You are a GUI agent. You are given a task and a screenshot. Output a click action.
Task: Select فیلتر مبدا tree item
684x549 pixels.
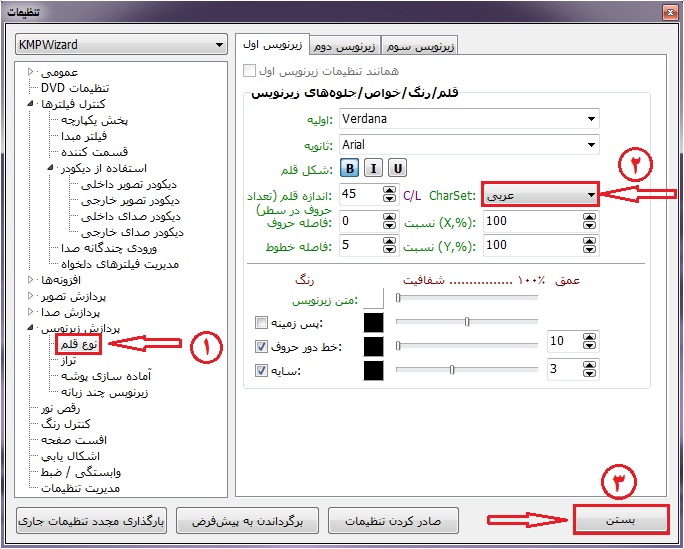click(x=84, y=136)
